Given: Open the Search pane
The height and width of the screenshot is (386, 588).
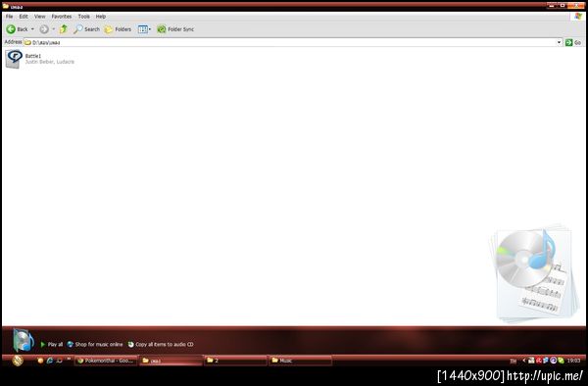Looking at the screenshot, I should click(x=86, y=29).
